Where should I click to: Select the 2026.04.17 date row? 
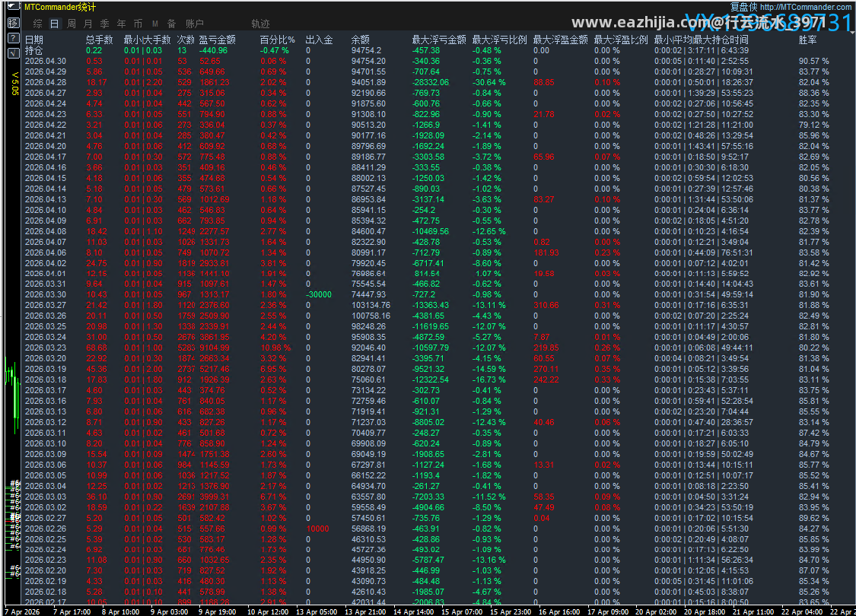[46, 157]
